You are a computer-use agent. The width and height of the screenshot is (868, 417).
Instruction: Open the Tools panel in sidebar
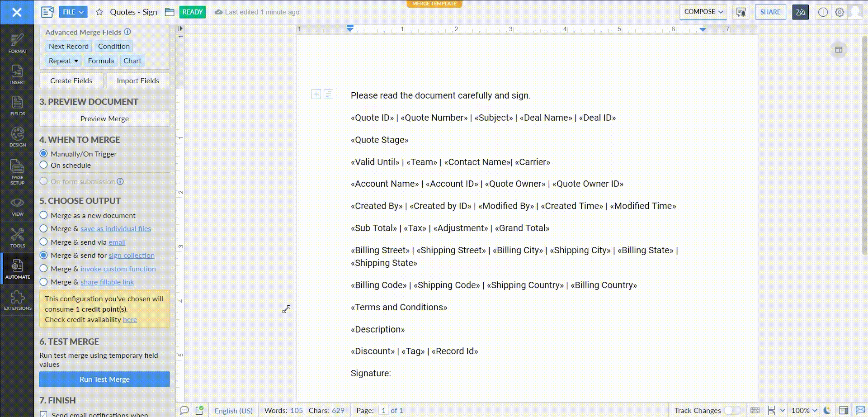(x=17, y=238)
